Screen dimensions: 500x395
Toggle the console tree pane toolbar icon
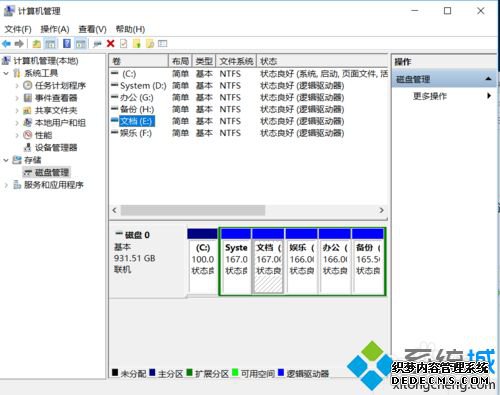(51, 44)
